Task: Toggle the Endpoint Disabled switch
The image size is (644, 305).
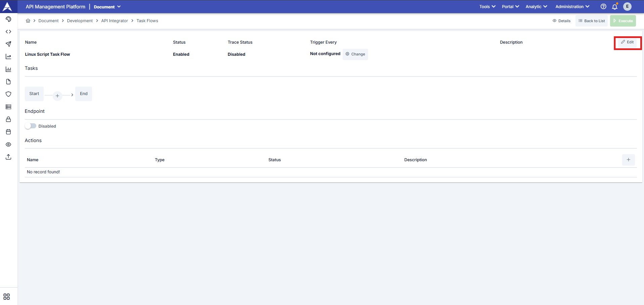Action: [x=31, y=126]
